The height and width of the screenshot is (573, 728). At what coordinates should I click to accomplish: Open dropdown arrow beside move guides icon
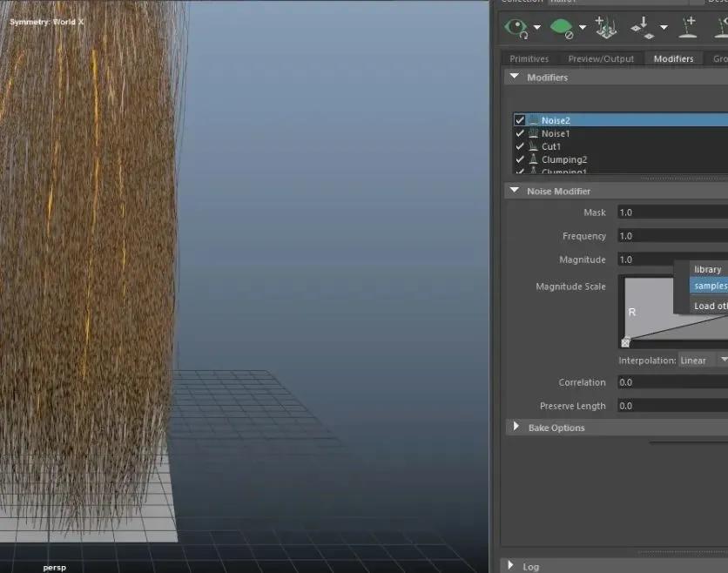[x=664, y=27]
